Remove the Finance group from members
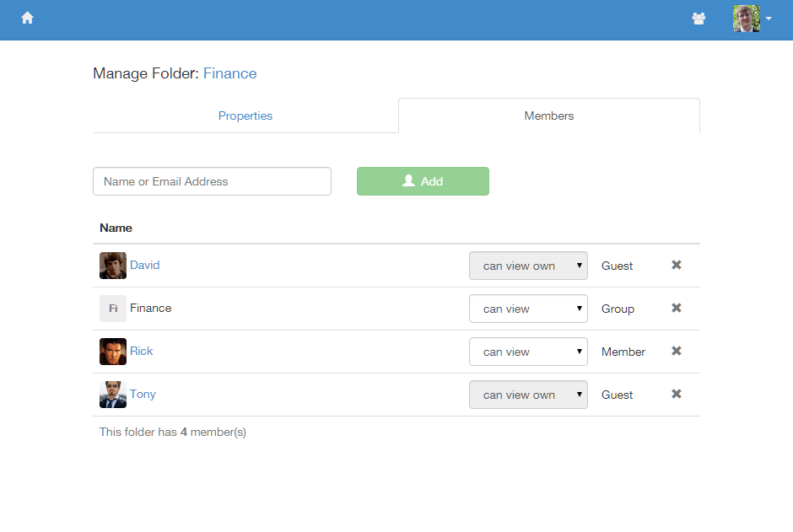The width and height of the screenshot is (793, 532). [x=676, y=308]
